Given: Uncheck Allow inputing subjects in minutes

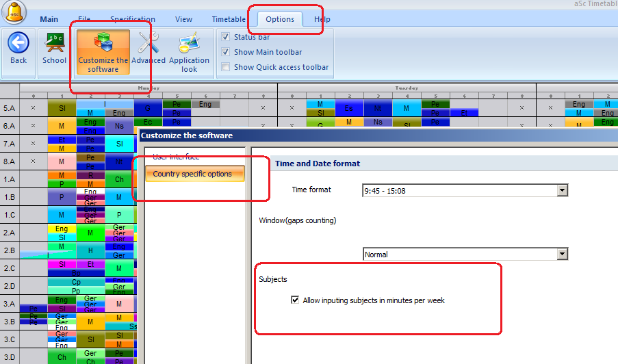Looking at the screenshot, I should [295, 300].
